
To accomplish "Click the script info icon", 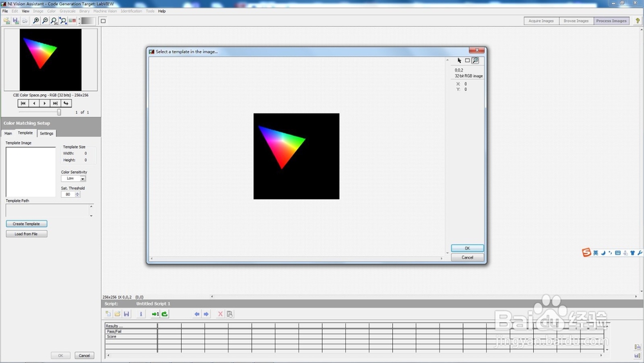I will pyautogui.click(x=141, y=314).
